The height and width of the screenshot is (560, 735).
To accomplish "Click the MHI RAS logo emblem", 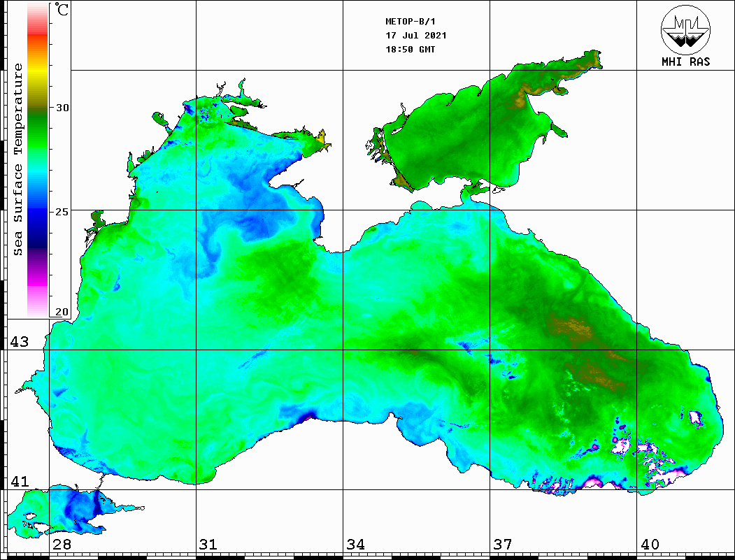I will (x=685, y=29).
